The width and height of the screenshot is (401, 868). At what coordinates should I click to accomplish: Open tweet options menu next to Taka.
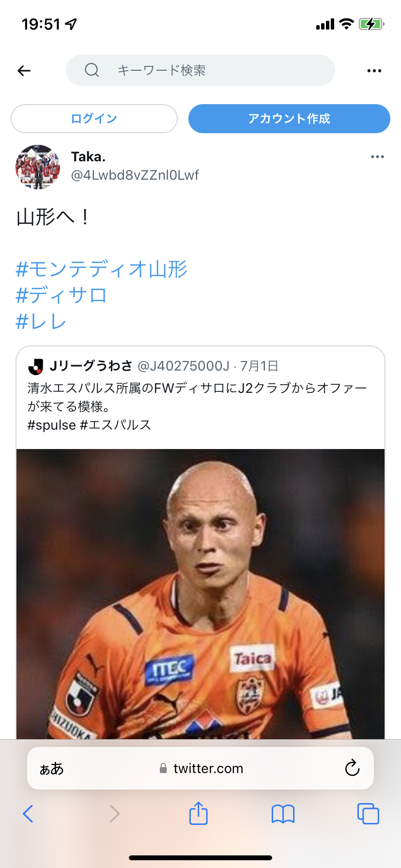[377, 157]
